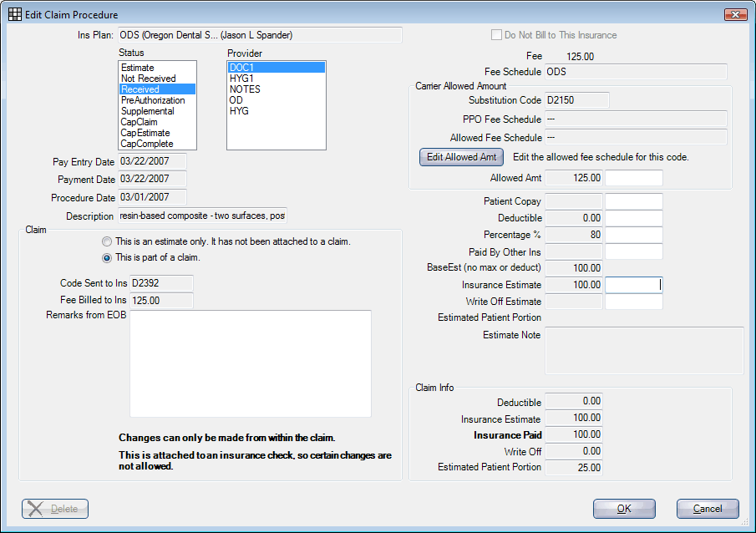This screenshot has height=533, width=756.
Task: Click the Percentage % override box
Action: point(633,235)
